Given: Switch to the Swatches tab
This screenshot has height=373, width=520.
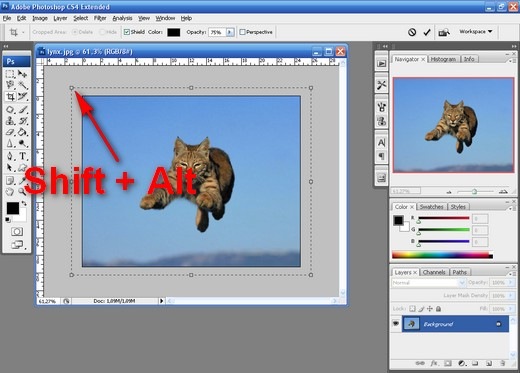Looking at the screenshot, I should tap(431, 207).
